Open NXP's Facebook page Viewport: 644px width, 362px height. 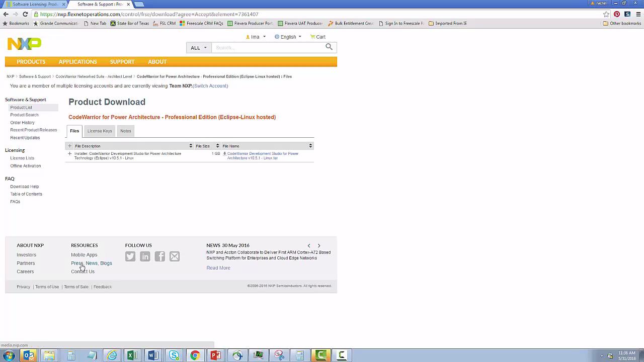(160, 256)
